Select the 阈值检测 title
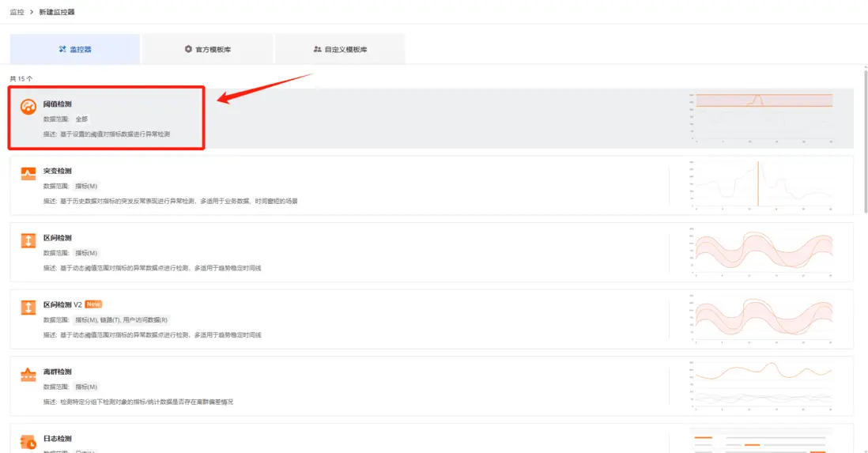The height and width of the screenshot is (453, 868). tap(58, 104)
